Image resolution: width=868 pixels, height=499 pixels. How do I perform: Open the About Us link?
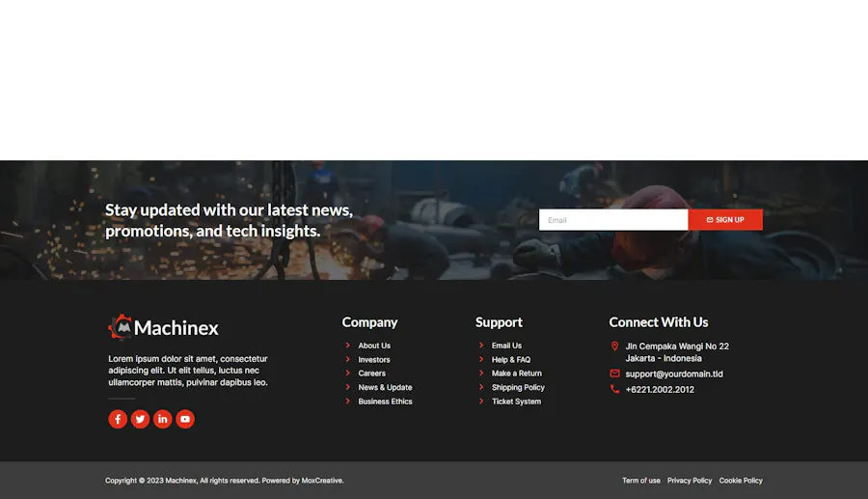(374, 346)
